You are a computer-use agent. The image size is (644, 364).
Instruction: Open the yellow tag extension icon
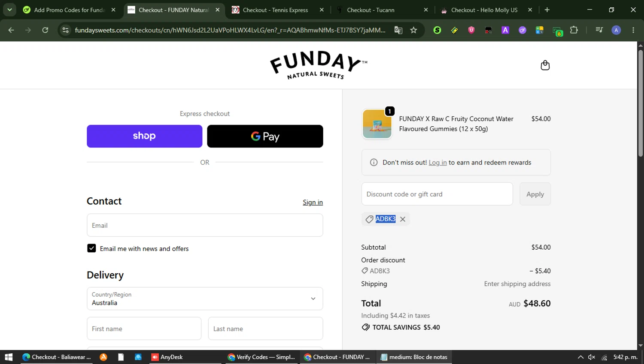(x=454, y=30)
